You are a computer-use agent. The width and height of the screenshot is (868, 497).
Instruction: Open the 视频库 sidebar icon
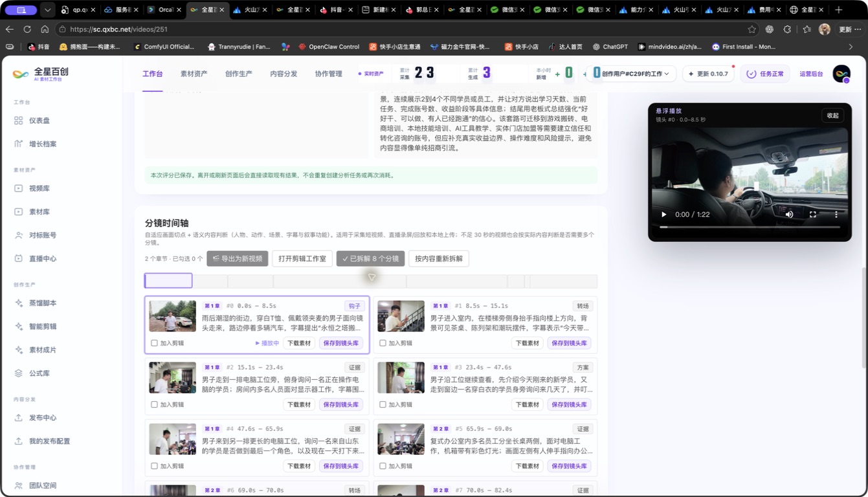click(x=18, y=188)
